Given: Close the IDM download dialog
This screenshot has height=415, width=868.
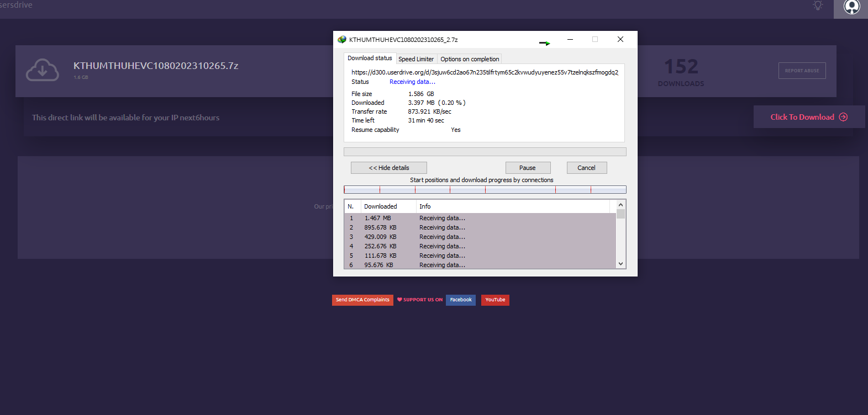Looking at the screenshot, I should coord(620,39).
